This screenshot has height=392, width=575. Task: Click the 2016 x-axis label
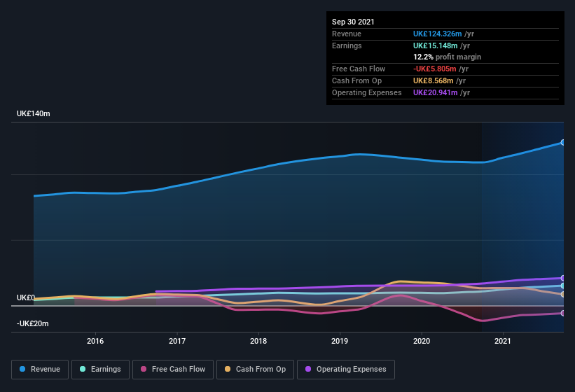coord(95,341)
